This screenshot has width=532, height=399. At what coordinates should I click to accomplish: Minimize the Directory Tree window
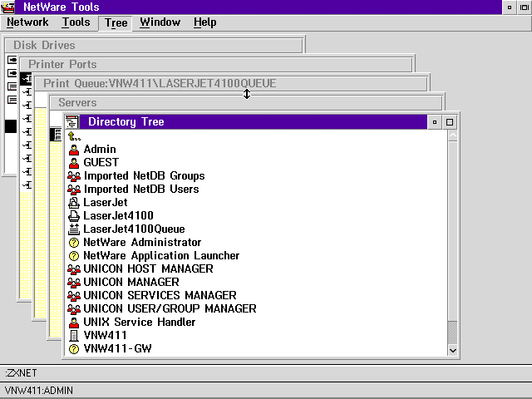(435, 122)
